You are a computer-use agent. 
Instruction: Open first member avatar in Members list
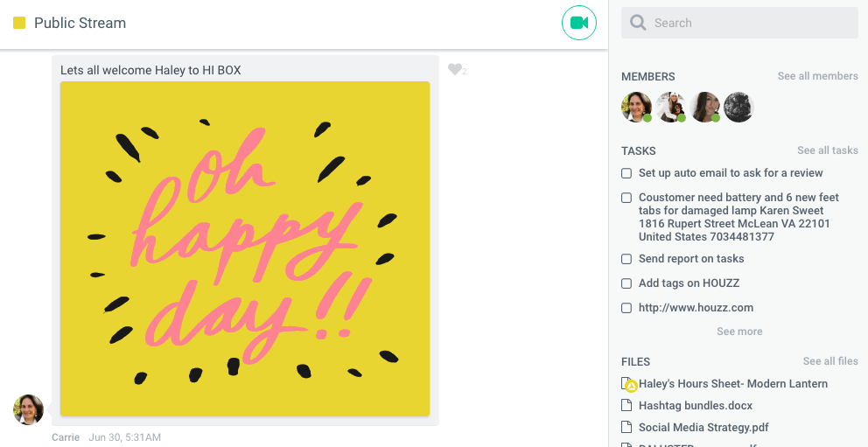(636, 107)
